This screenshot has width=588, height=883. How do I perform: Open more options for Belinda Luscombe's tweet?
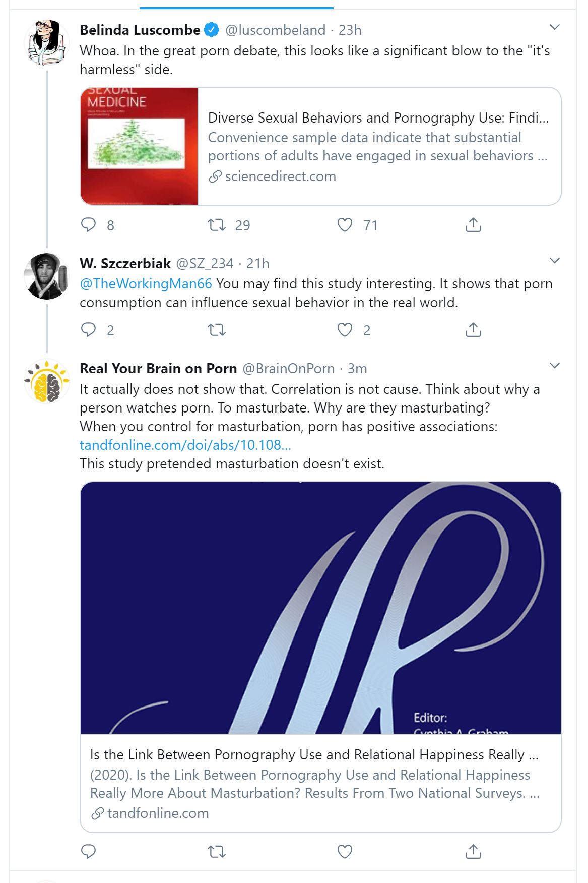click(554, 27)
